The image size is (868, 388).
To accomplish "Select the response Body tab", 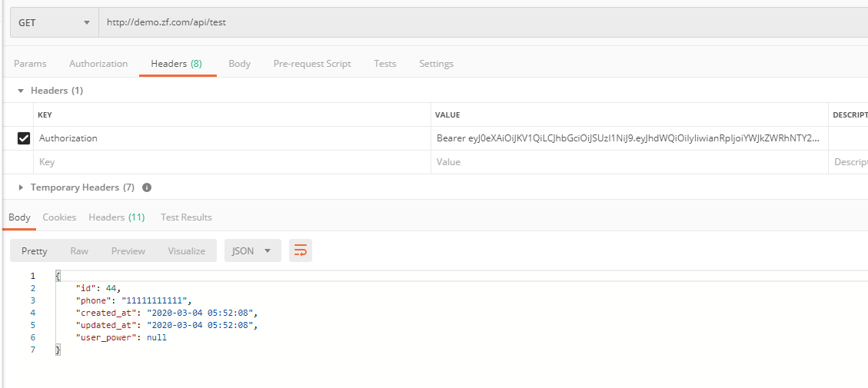I will (x=19, y=217).
